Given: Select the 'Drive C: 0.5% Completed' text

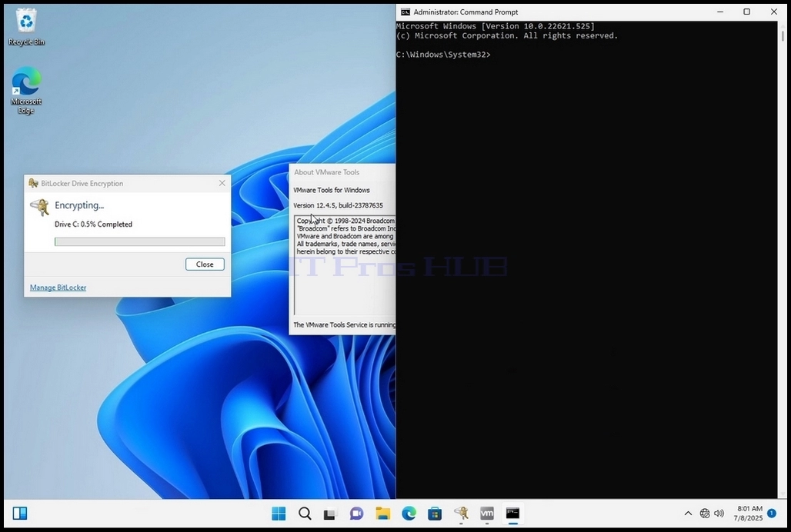Looking at the screenshot, I should click(x=93, y=224).
